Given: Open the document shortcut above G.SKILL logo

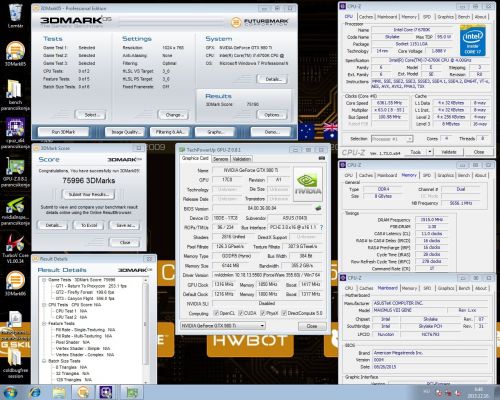Looking at the screenshot, I should 15,319.
